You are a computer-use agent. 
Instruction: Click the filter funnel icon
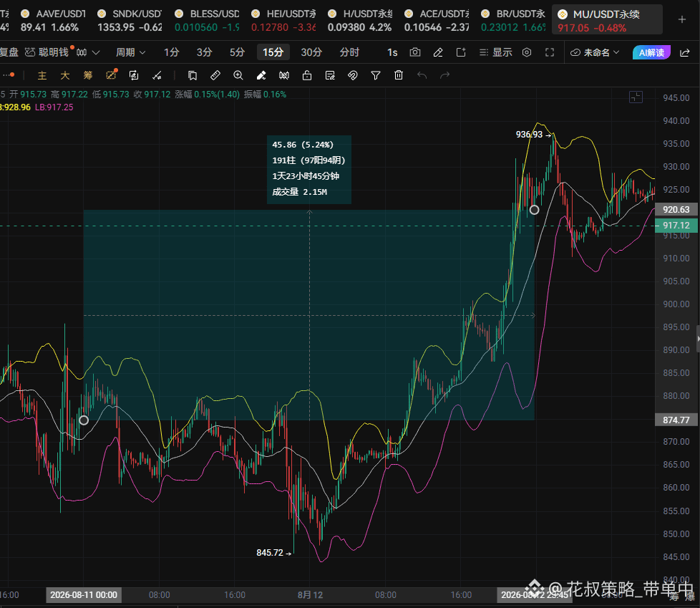376,75
